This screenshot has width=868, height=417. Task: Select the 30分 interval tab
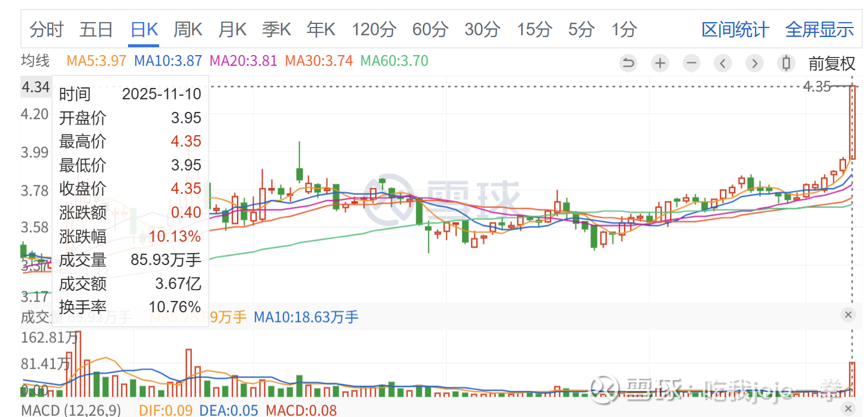(x=482, y=29)
